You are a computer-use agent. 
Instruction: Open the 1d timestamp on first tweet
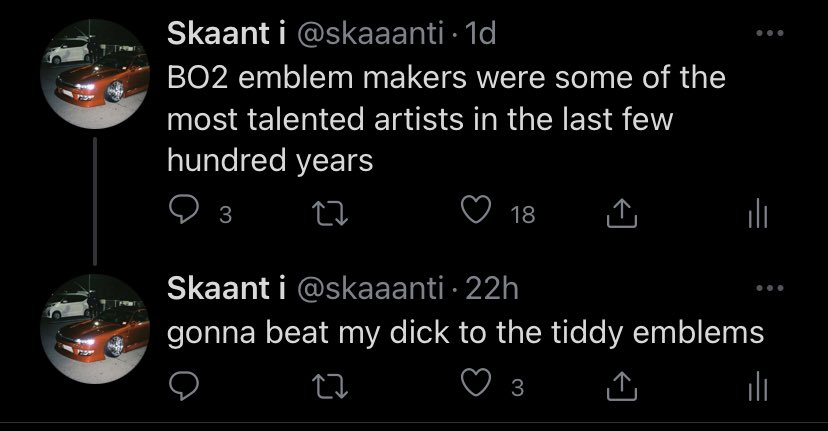point(482,34)
